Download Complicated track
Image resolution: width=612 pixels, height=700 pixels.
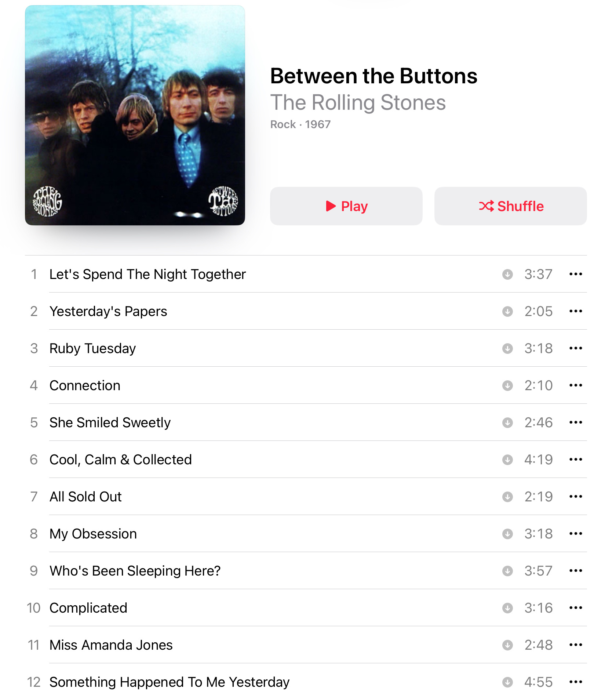[x=507, y=608]
